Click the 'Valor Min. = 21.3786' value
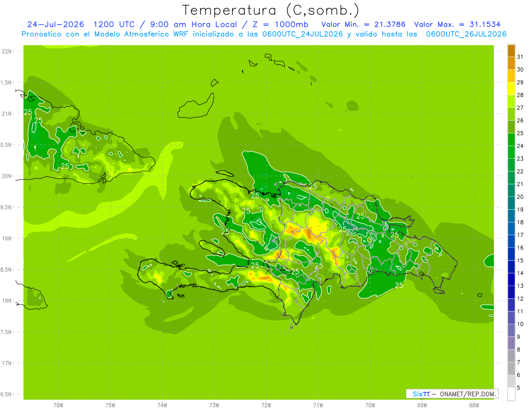The width and height of the screenshot is (532, 411). 363,24
